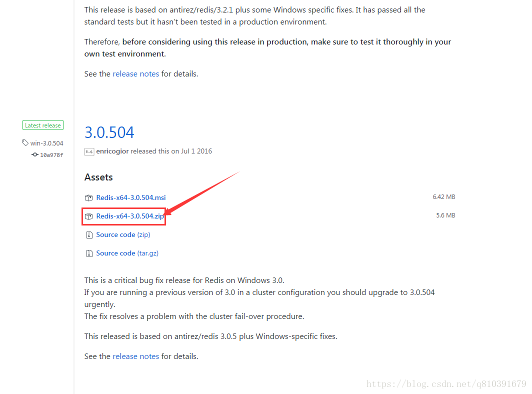Click the commit icon next to 10a978f
532x394 pixels.
(35, 154)
